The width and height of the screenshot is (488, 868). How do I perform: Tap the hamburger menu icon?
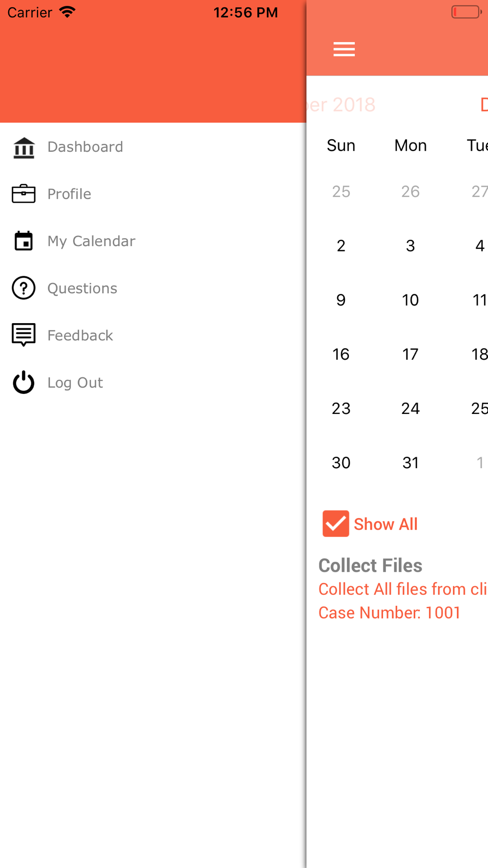coord(344,49)
